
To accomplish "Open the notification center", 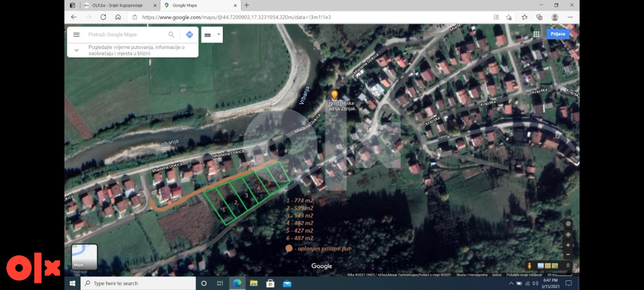I will [x=569, y=284].
